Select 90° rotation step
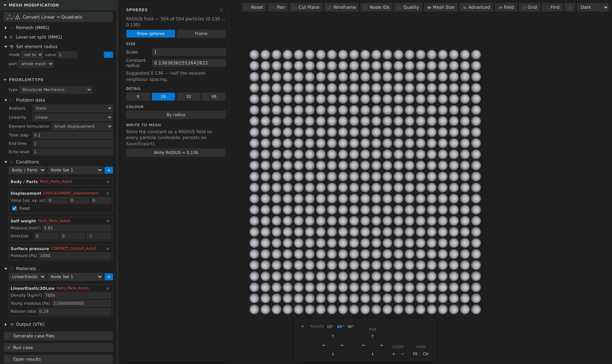The width and height of the screenshot is (612, 364). [x=351, y=327]
